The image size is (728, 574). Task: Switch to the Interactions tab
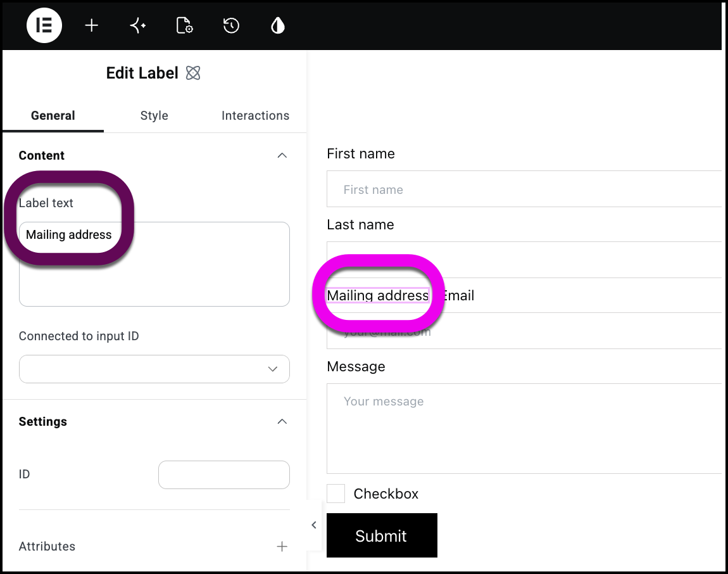click(255, 116)
